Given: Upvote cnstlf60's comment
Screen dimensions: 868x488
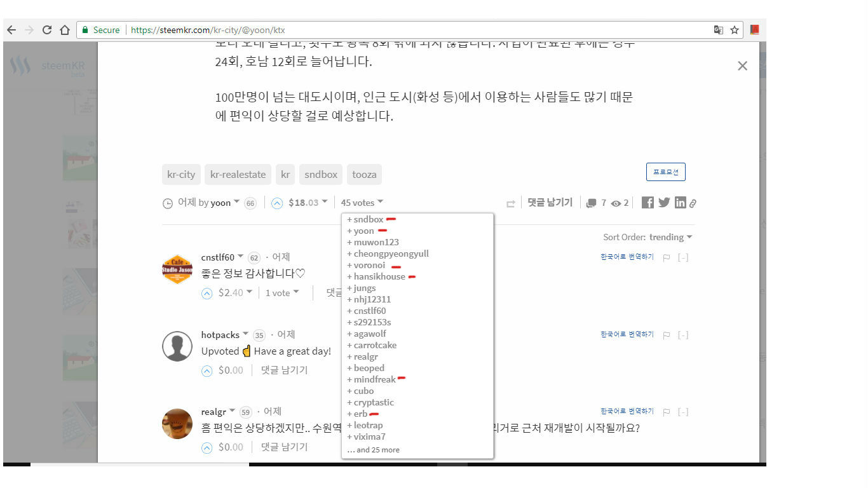Looking at the screenshot, I should click(x=207, y=292).
